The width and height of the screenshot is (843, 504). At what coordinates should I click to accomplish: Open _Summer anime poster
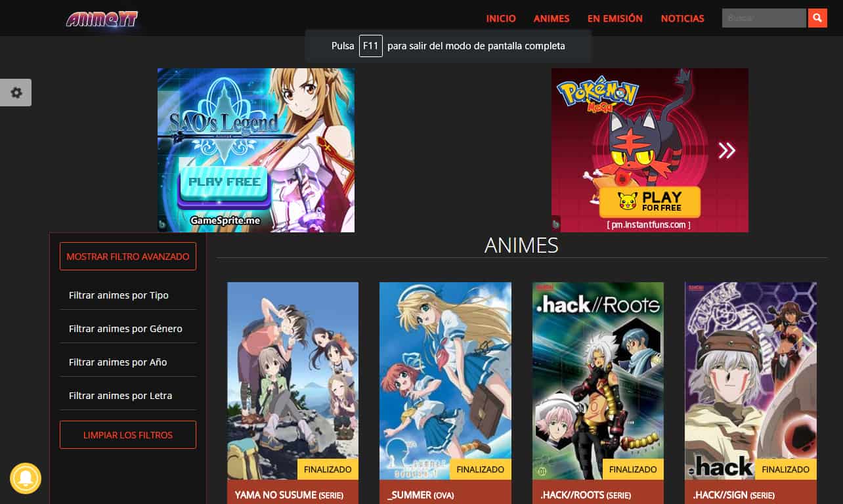445,381
